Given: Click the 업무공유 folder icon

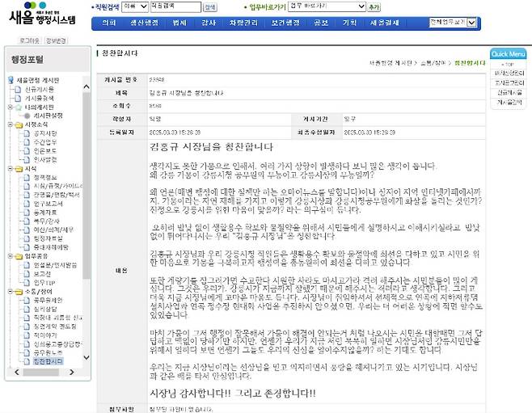Looking at the screenshot, I should (19, 256).
